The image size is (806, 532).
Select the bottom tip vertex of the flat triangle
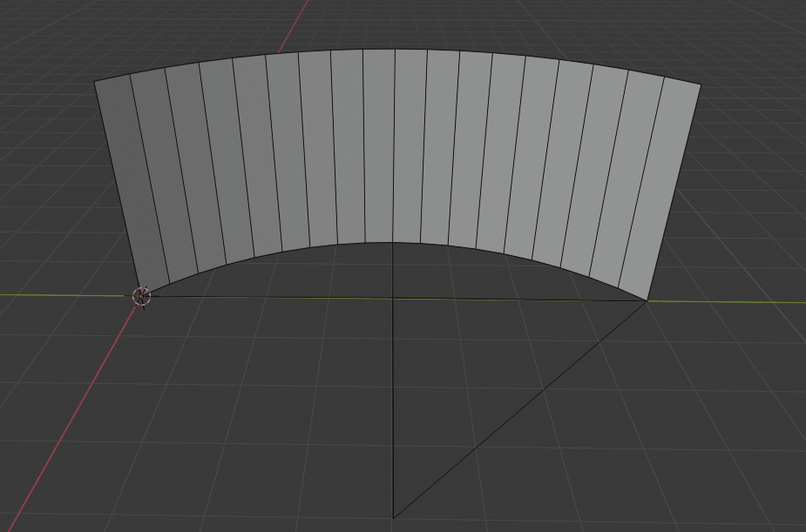pos(394,519)
